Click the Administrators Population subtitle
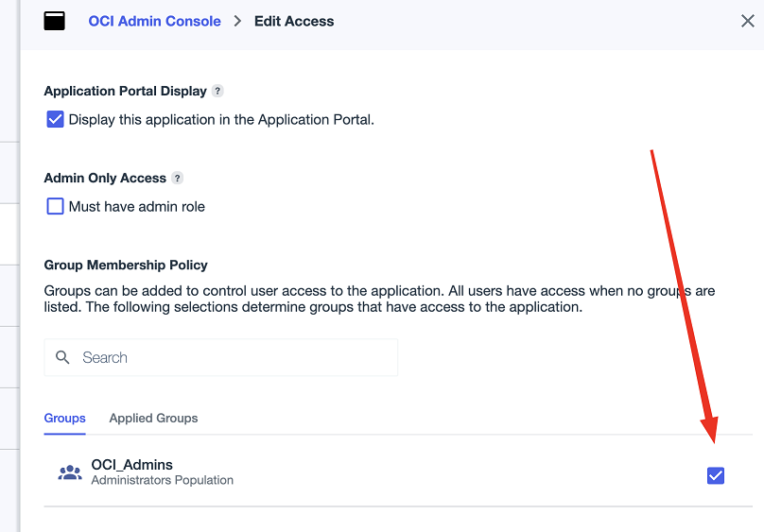The image size is (764, 532). 162,480
